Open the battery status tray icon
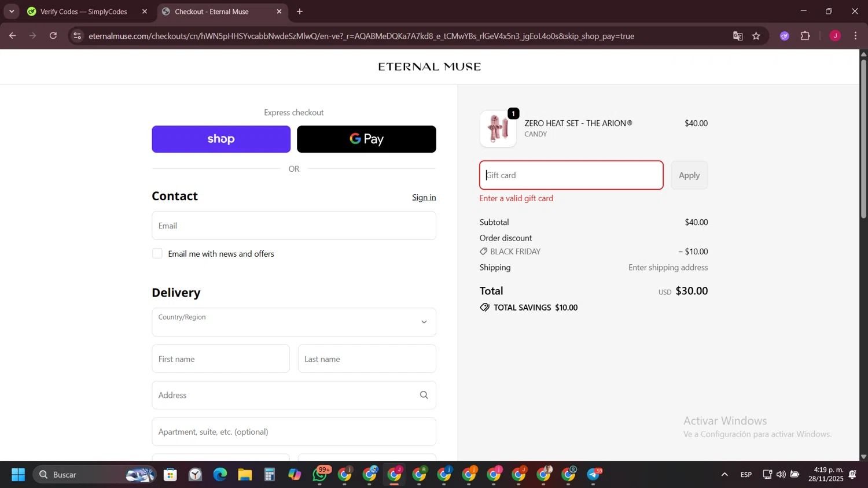This screenshot has width=868, height=488. [795, 475]
